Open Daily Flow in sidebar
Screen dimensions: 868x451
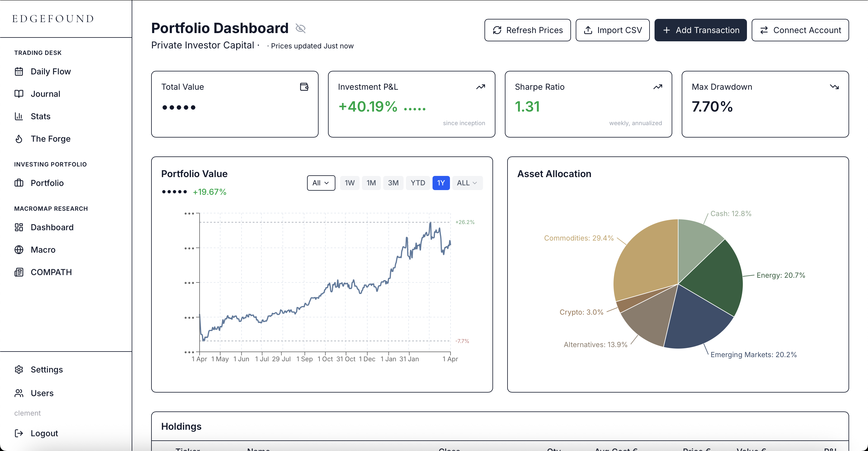(x=50, y=71)
